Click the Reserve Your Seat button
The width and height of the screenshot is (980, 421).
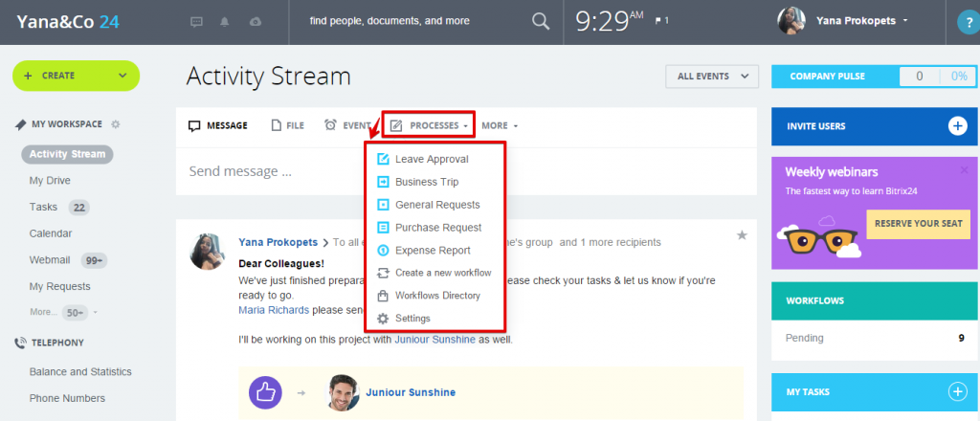(x=918, y=224)
